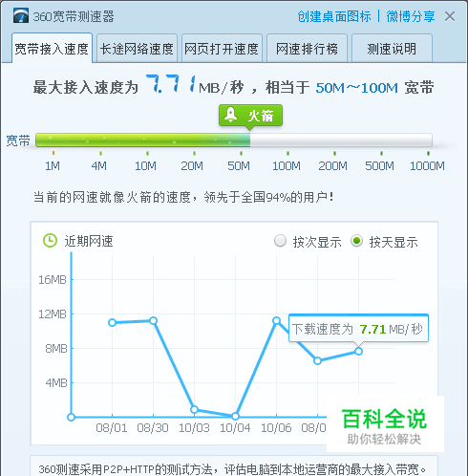Select 按次显示 radio button
This screenshot has width=468, height=476.
(x=280, y=241)
